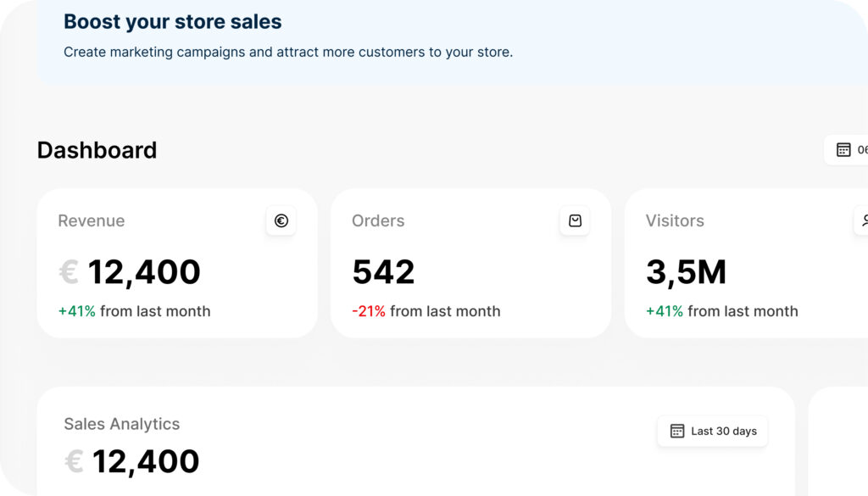Click the Dashboard page title
The height and width of the screenshot is (496, 868).
[97, 150]
